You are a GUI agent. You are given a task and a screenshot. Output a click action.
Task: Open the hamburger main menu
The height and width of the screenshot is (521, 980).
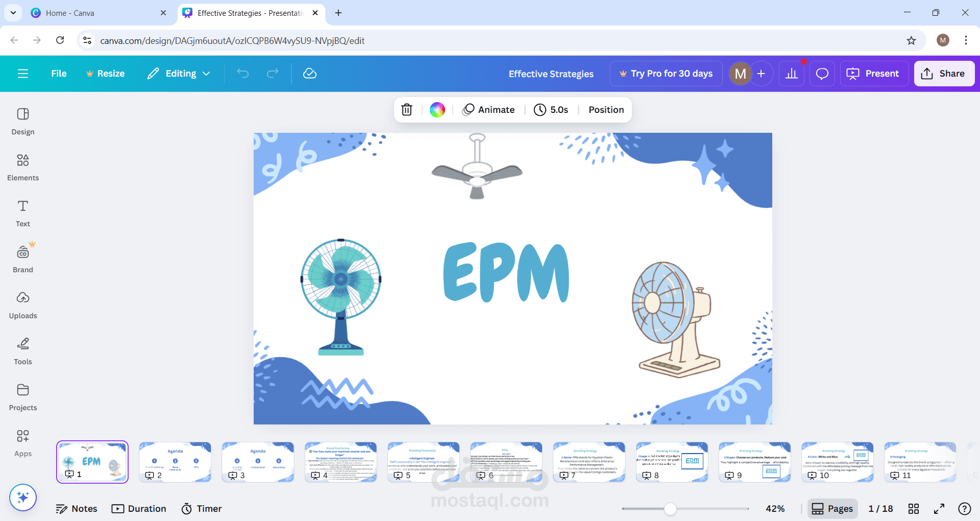23,74
